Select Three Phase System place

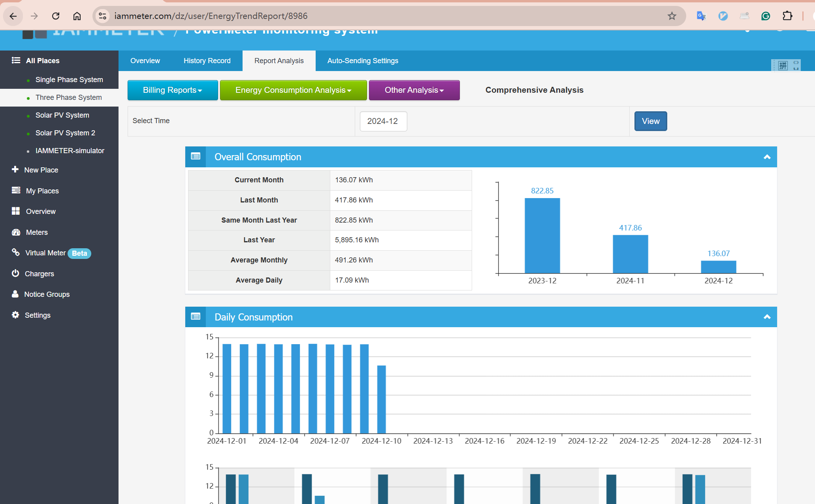69,97
